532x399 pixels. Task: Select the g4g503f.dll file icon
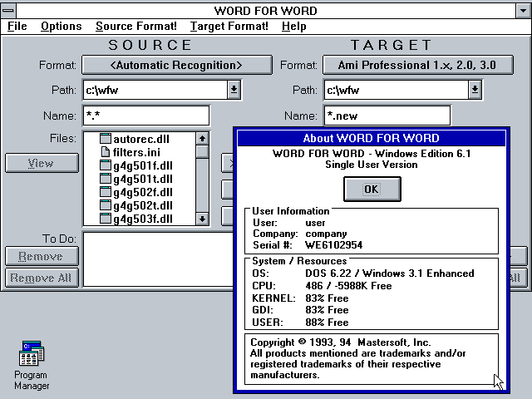[106, 219]
